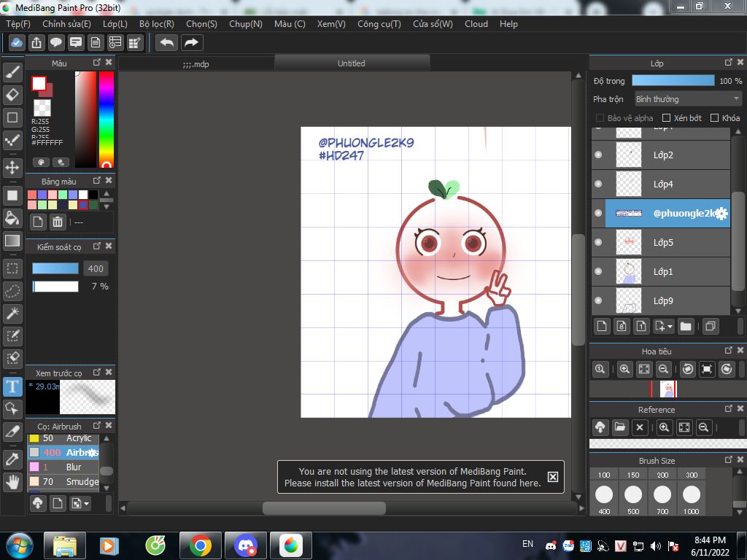The height and width of the screenshot is (560, 747).
Task: Select the Text tool
Action: (x=12, y=386)
